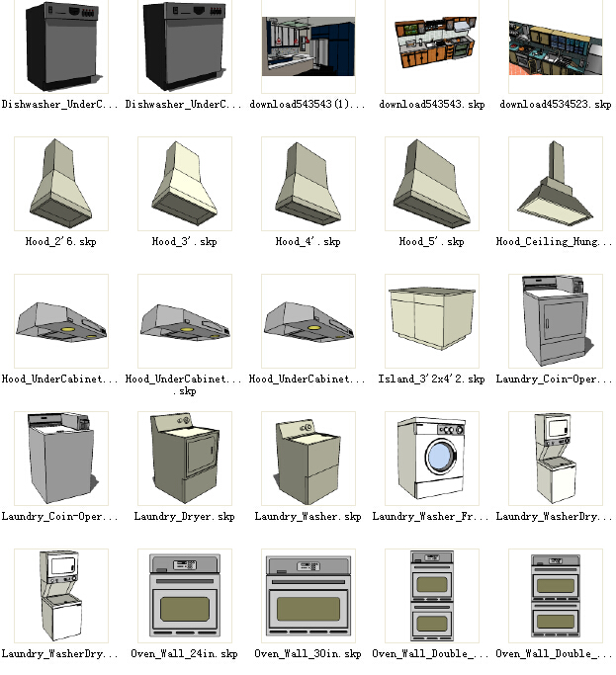Select the download4534523.skp kitchen thumbnail
The width and height of the screenshot is (616, 675).
coord(556,46)
